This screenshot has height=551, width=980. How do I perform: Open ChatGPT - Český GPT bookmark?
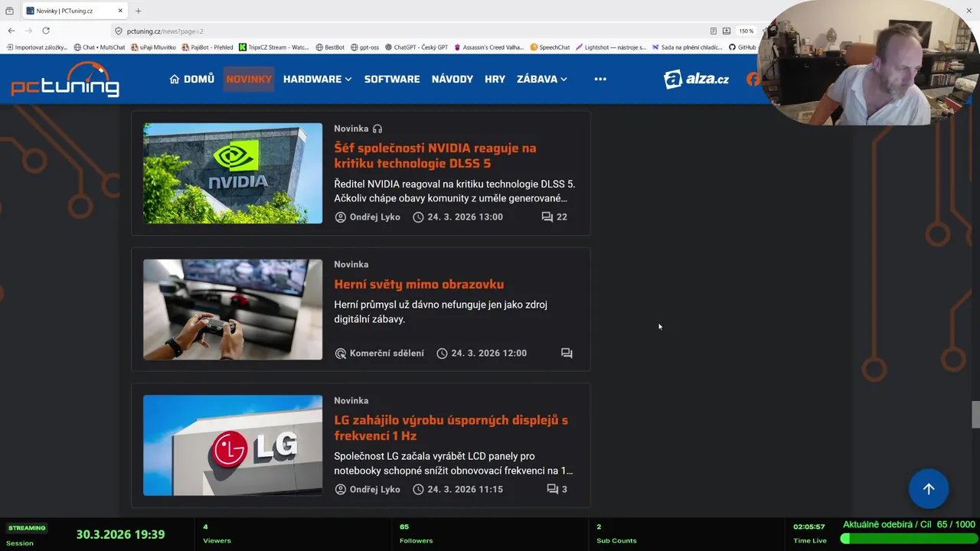click(x=416, y=47)
